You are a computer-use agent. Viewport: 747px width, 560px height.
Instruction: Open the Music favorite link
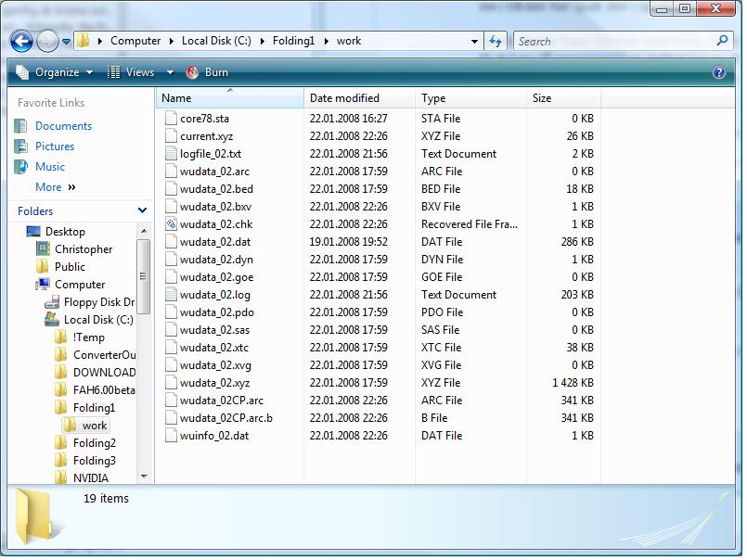[x=50, y=167]
